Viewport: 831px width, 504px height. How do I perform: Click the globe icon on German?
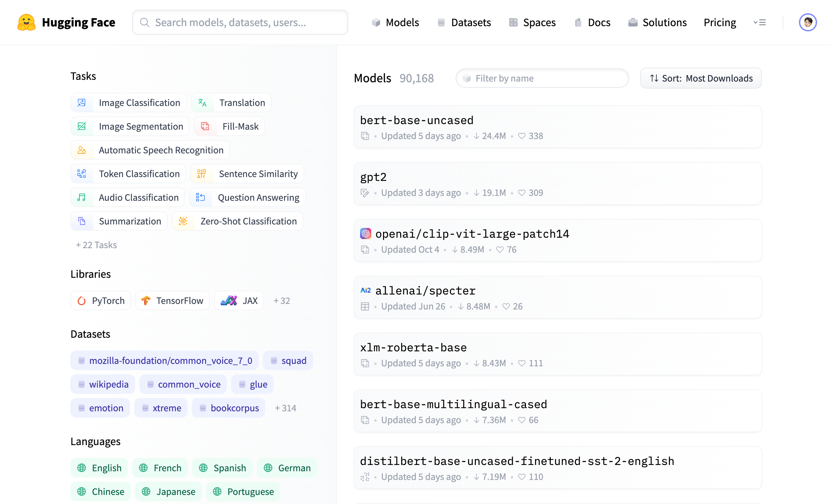click(x=268, y=468)
